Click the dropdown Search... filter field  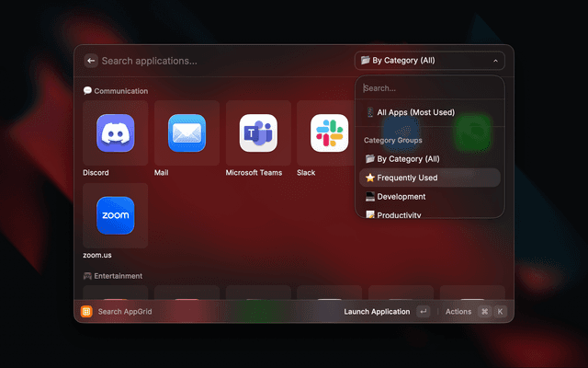click(429, 88)
